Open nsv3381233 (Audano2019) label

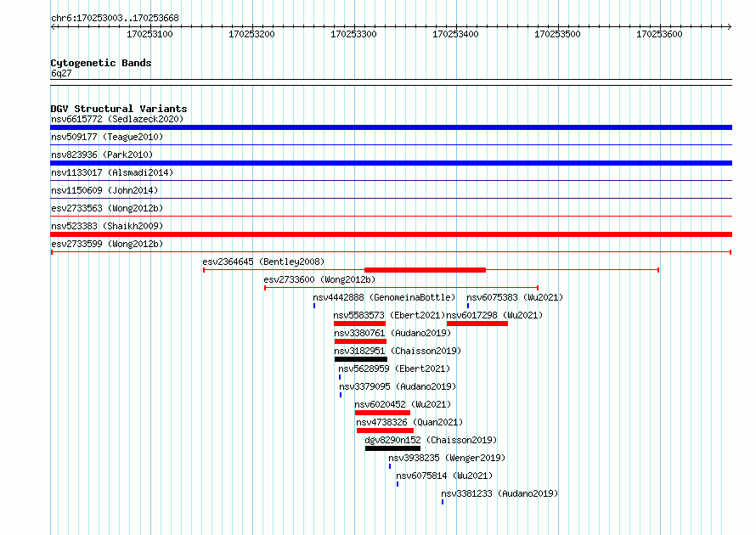click(499, 493)
